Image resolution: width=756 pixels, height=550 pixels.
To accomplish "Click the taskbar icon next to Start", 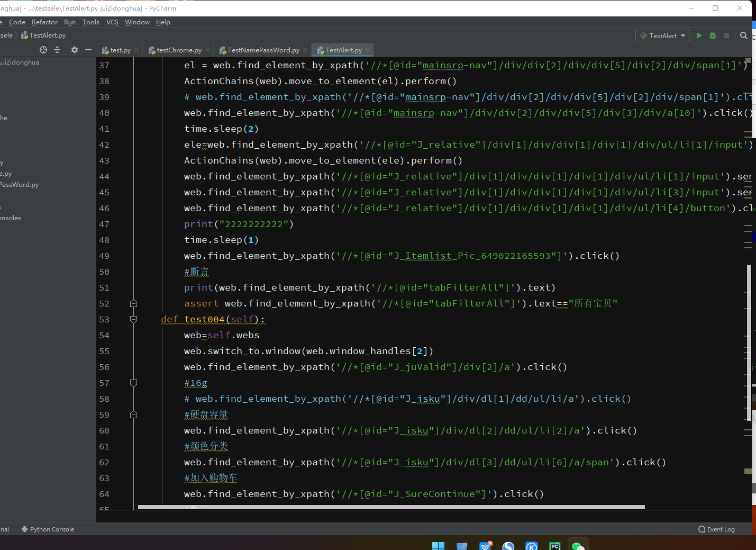I will click(462, 546).
